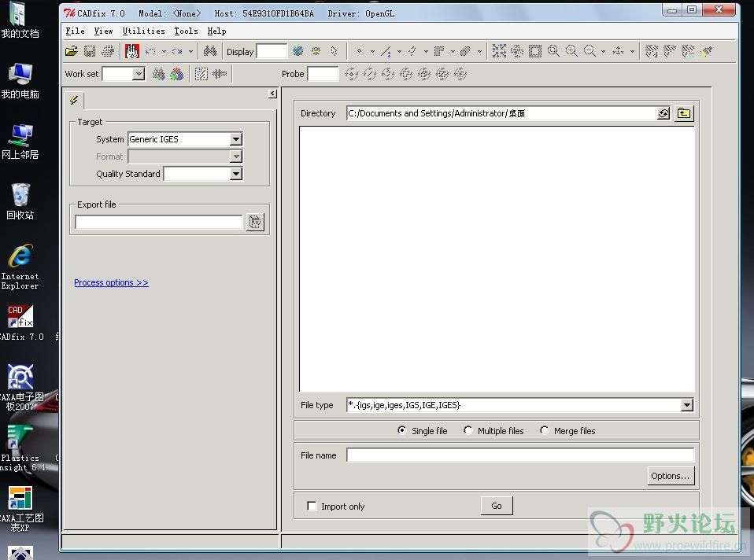Open the My Computer desktop icon
This screenshot has width=754, height=560.
click(20, 81)
